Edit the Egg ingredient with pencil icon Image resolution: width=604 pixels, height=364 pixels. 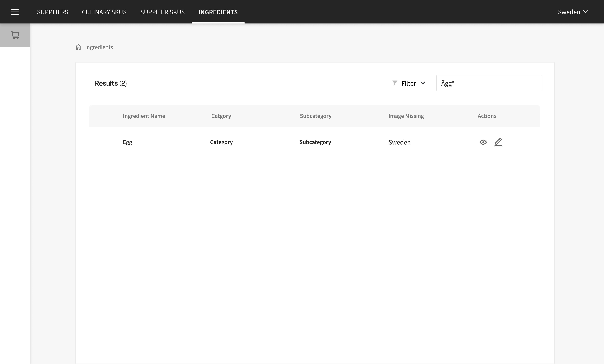(x=498, y=142)
